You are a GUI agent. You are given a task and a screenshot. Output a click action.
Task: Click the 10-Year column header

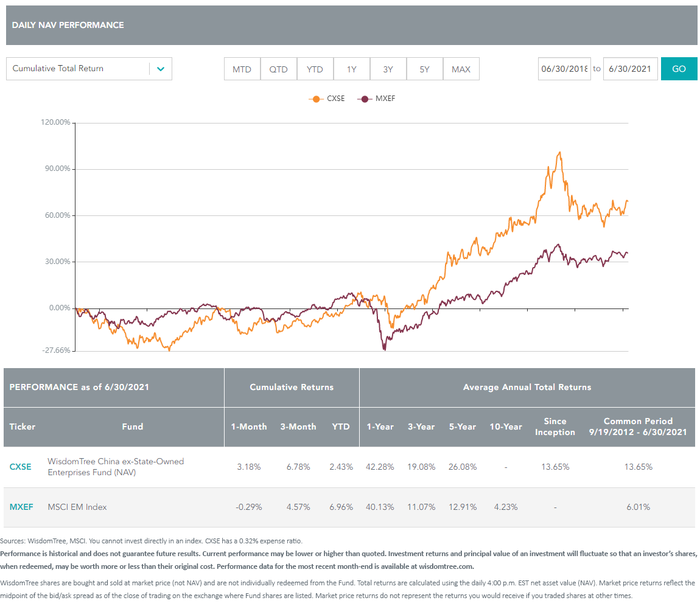tap(506, 427)
